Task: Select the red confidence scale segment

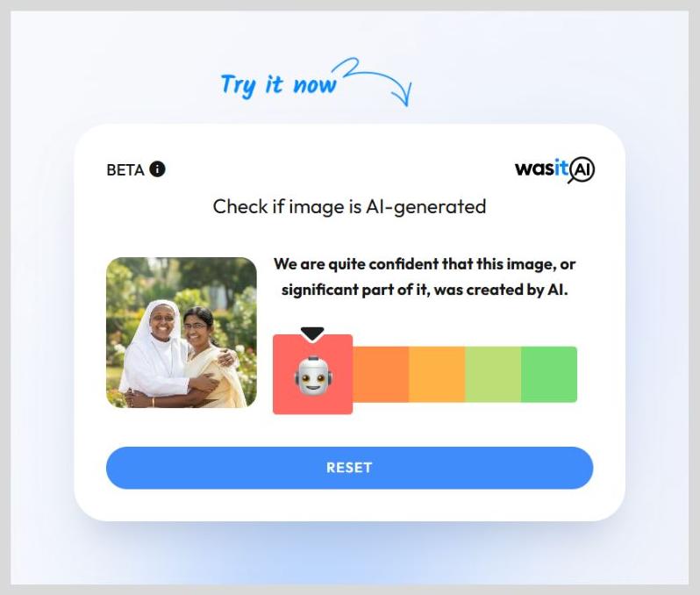Action: [x=313, y=375]
